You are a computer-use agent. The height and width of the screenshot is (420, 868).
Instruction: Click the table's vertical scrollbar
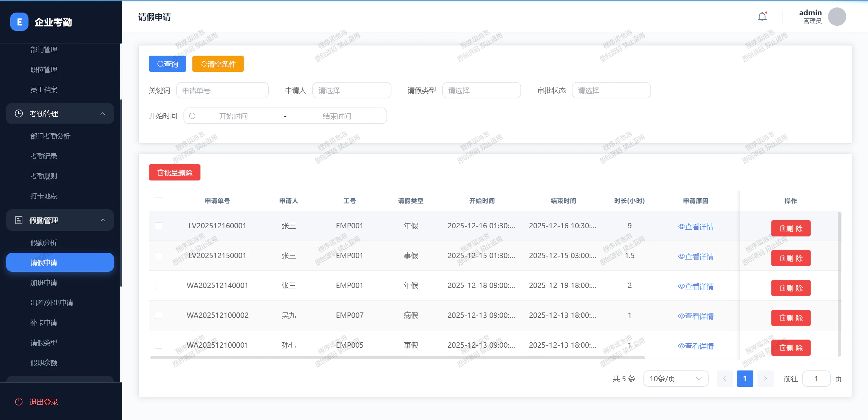pyautogui.click(x=839, y=284)
